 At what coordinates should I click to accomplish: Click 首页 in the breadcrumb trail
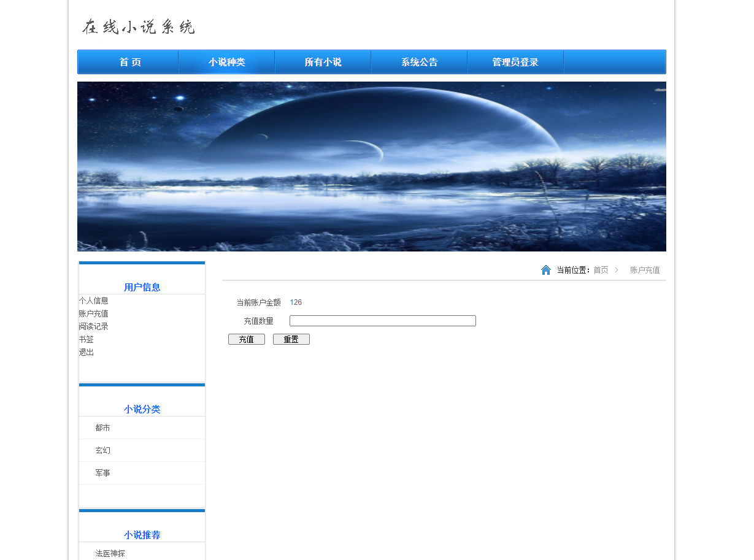600,269
